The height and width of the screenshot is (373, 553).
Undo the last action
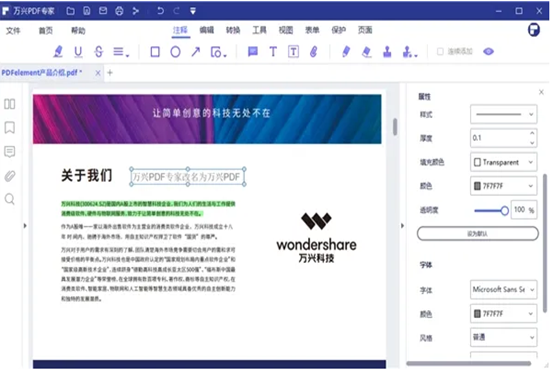tap(160, 11)
